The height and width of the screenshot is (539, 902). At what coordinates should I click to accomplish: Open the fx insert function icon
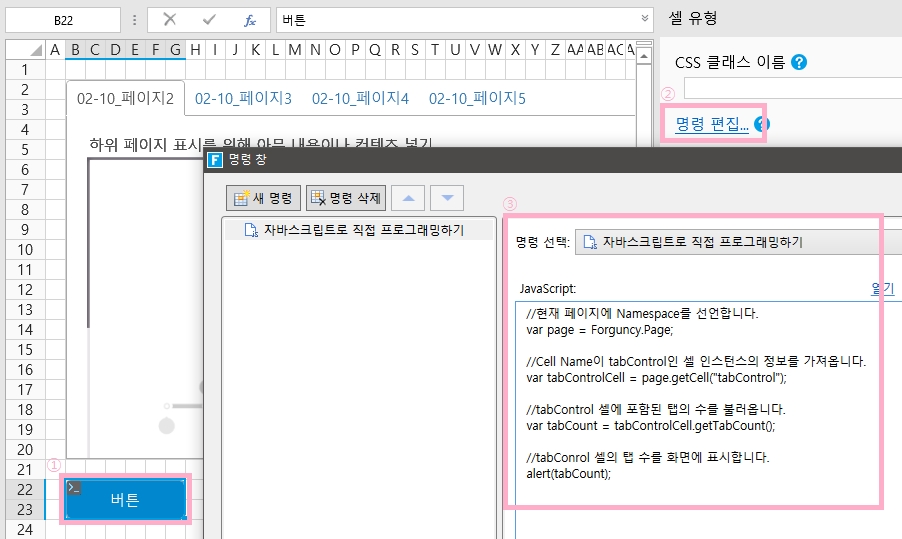(x=250, y=19)
